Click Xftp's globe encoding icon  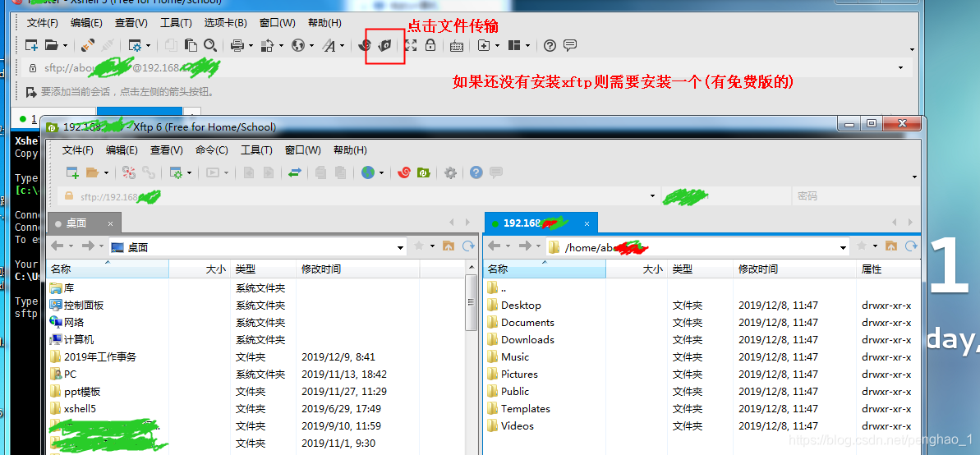pyautogui.click(x=368, y=172)
